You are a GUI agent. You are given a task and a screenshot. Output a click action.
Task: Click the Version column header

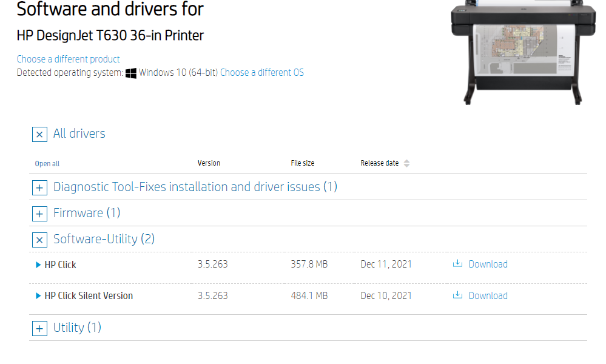tap(209, 163)
